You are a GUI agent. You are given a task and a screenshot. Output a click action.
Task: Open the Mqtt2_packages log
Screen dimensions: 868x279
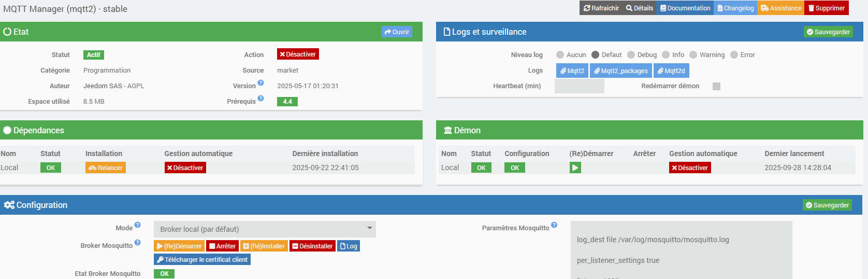[x=621, y=71]
